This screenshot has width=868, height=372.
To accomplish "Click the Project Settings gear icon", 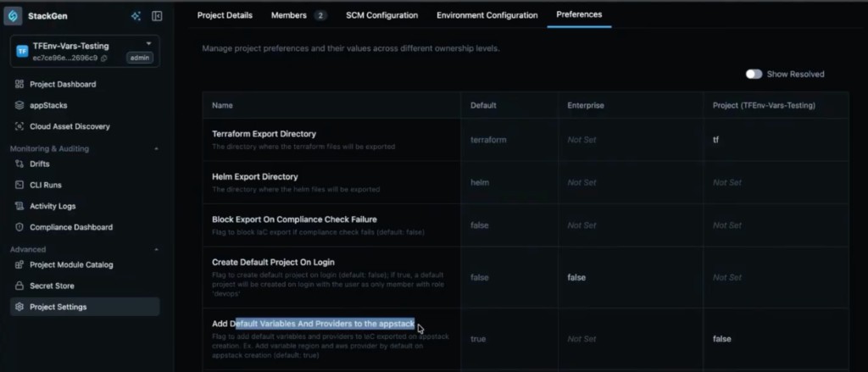I will pos(19,307).
